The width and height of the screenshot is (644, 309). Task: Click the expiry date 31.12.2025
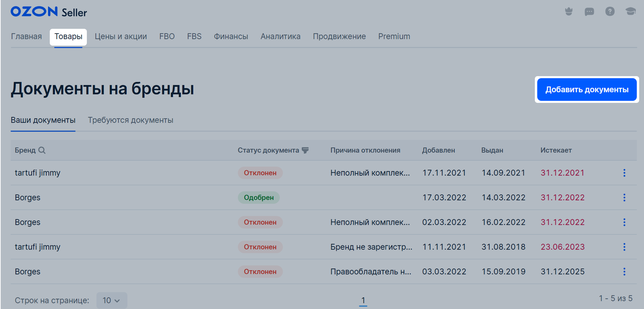563,272
